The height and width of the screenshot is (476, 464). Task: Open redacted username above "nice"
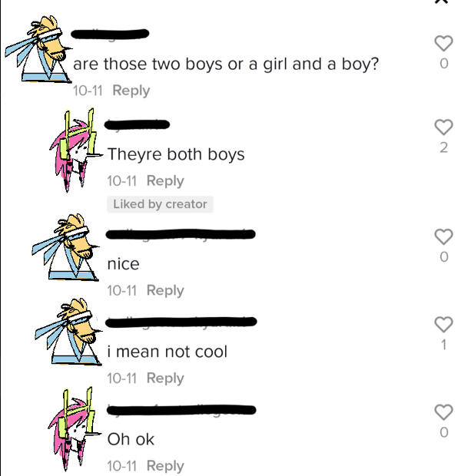(181, 234)
